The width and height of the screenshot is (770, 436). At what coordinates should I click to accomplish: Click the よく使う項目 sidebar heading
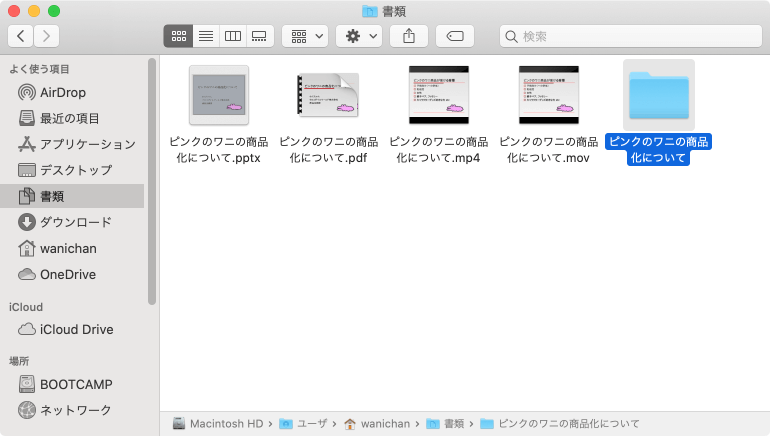(39, 69)
